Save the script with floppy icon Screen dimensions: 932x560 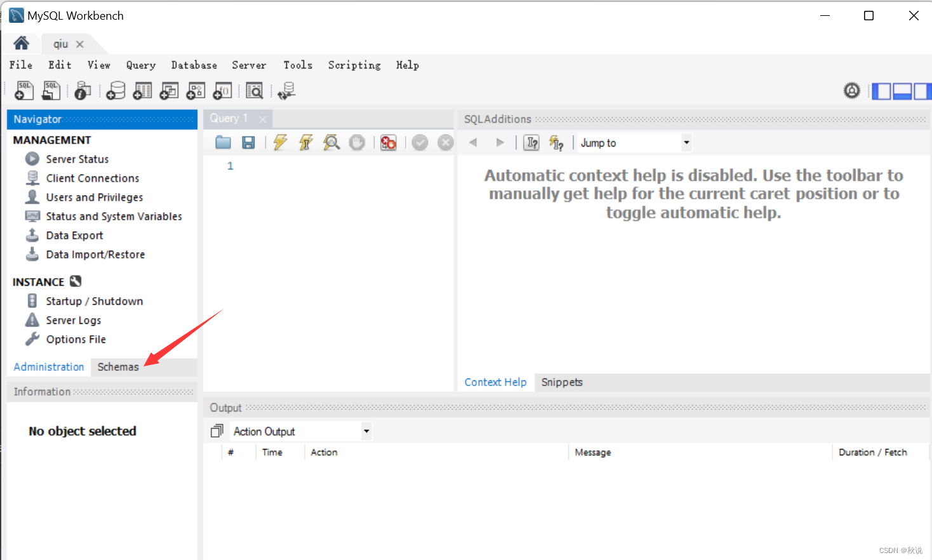[248, 142]
